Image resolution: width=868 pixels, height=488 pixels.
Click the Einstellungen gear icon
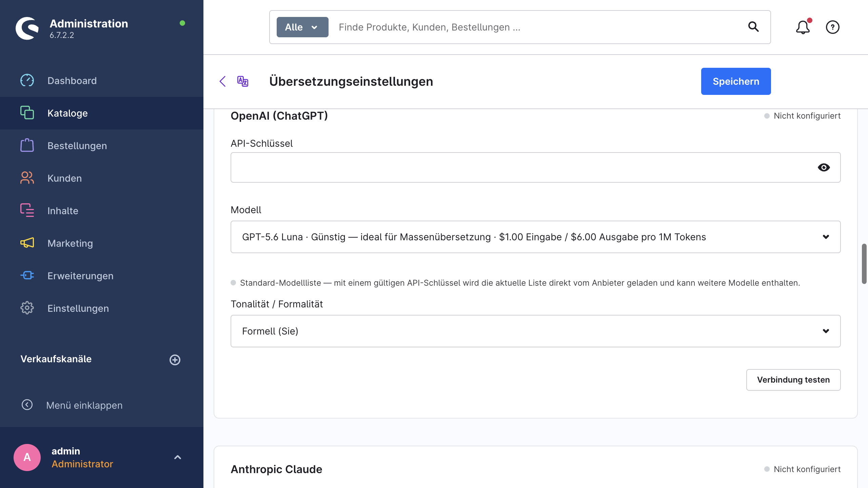27,308
